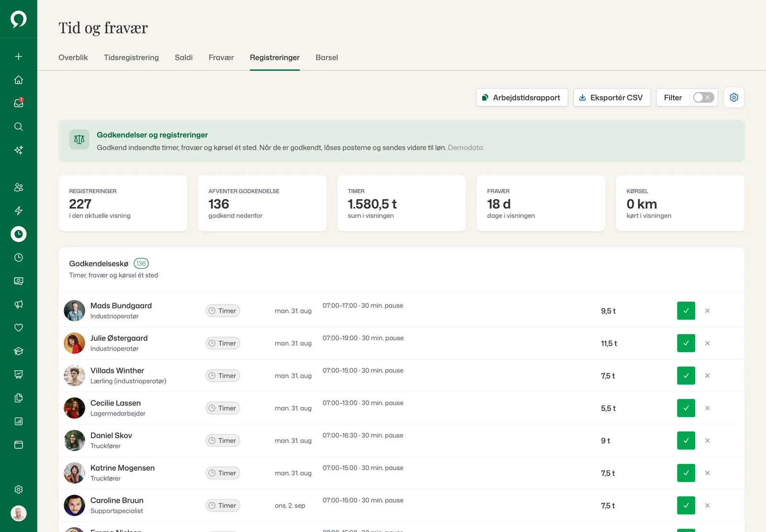Image resolution: width=766 pixels, height=532 pixels.
Task: Go to the Saldi tab
Action: coord(184,57)
